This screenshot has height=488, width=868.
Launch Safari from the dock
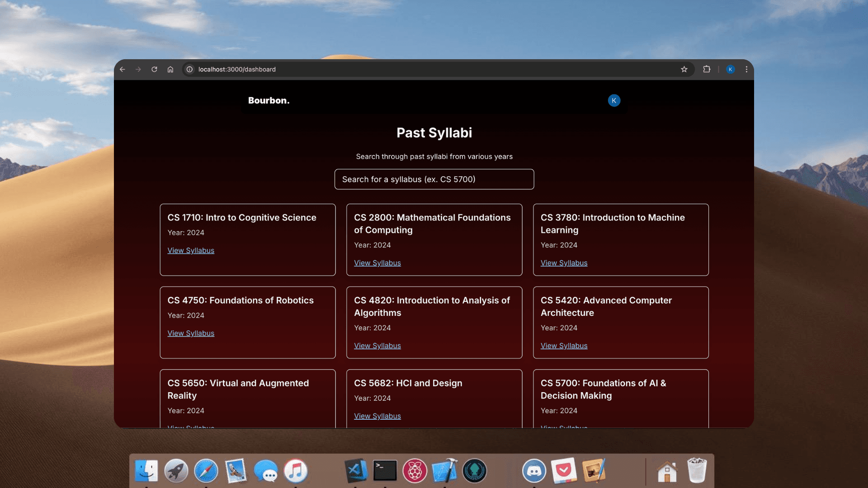pyautogui.click(x=206, y=471)
